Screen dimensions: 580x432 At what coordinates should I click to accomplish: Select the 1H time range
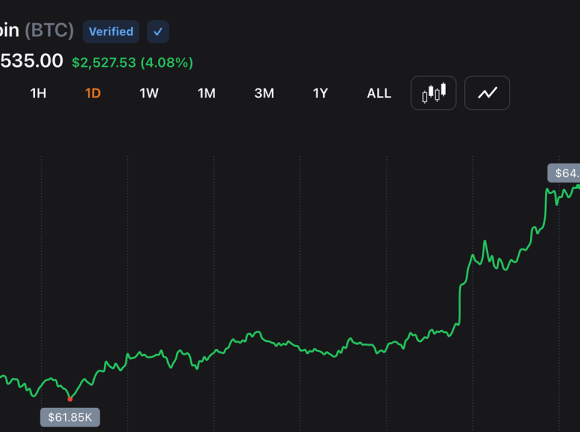coord(38,93)
